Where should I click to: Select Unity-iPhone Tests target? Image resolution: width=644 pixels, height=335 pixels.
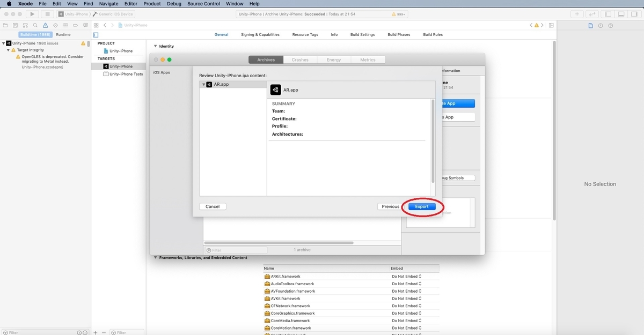[x=122, y=74]
